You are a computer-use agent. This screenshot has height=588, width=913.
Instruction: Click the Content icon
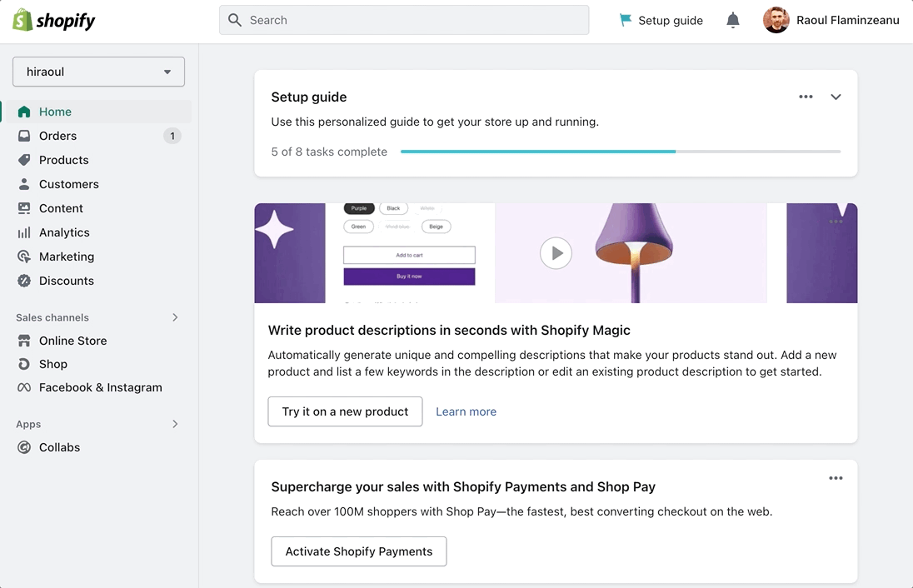24,208
